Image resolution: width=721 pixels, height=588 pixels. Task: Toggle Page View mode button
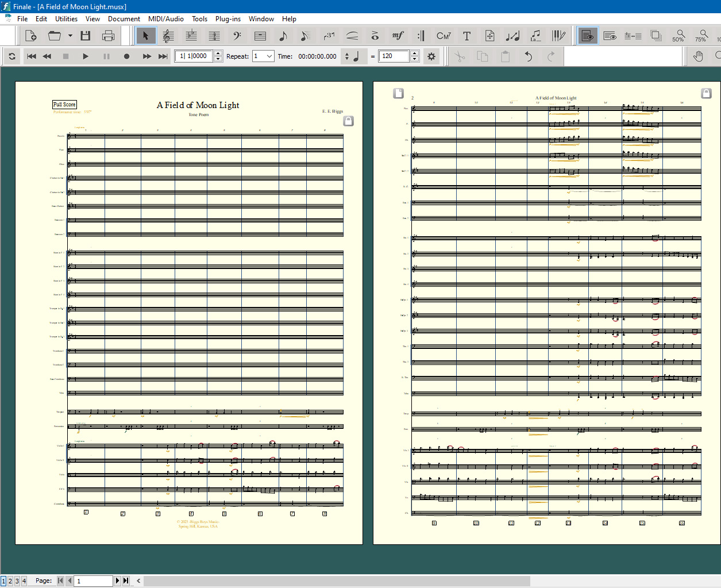587,36
